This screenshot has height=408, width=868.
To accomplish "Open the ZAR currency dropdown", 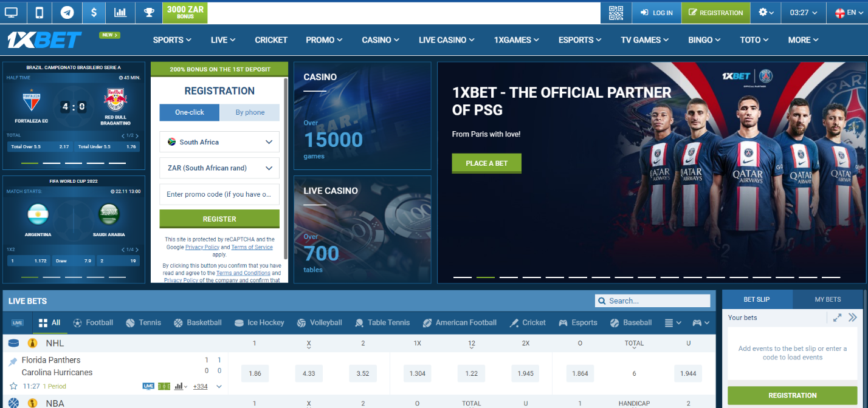I will click(219, 168).
